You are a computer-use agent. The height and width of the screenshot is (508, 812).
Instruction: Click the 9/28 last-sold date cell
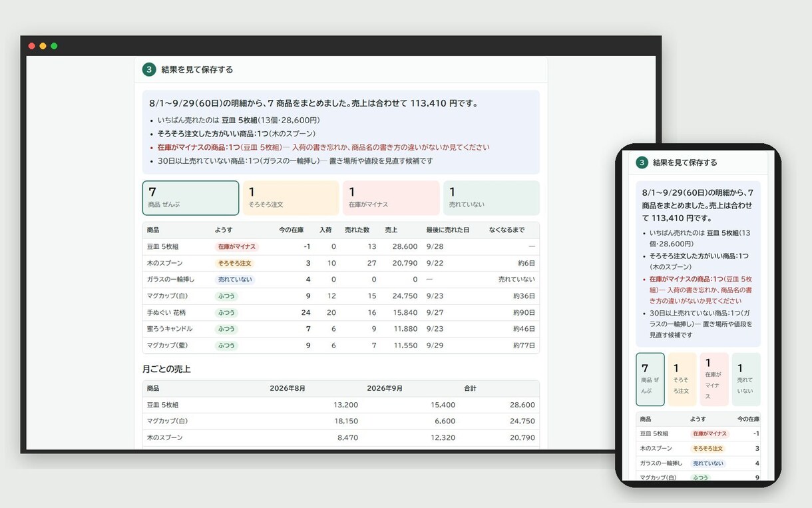point(435,246)
